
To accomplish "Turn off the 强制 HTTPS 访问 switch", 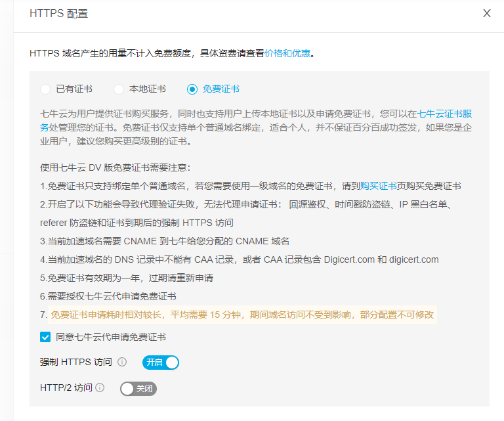I will point(161,363).
